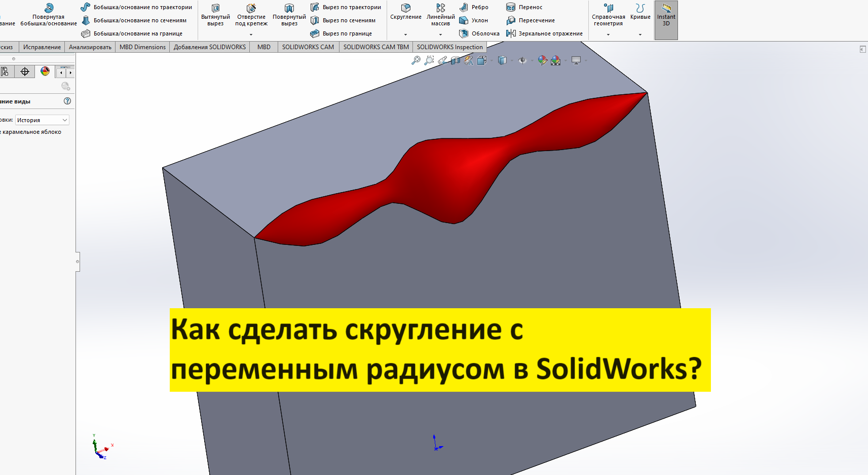Viewport: 868px width, 475px height.
Task: Click the Previous View icon
Action: tap(442, 60)
